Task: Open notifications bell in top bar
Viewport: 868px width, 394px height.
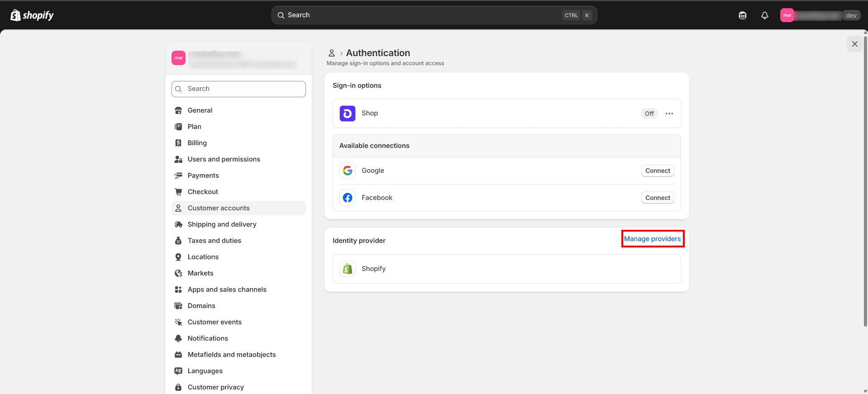Action: 765,15
